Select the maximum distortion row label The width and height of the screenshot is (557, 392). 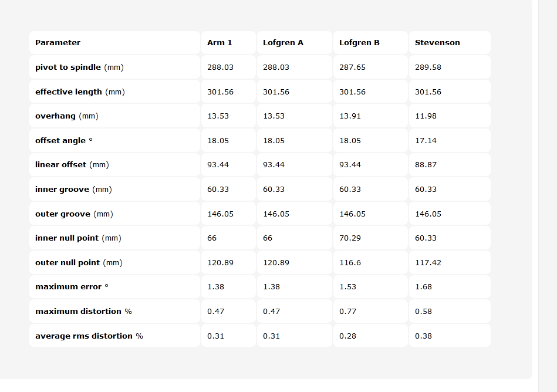point(83,312)
